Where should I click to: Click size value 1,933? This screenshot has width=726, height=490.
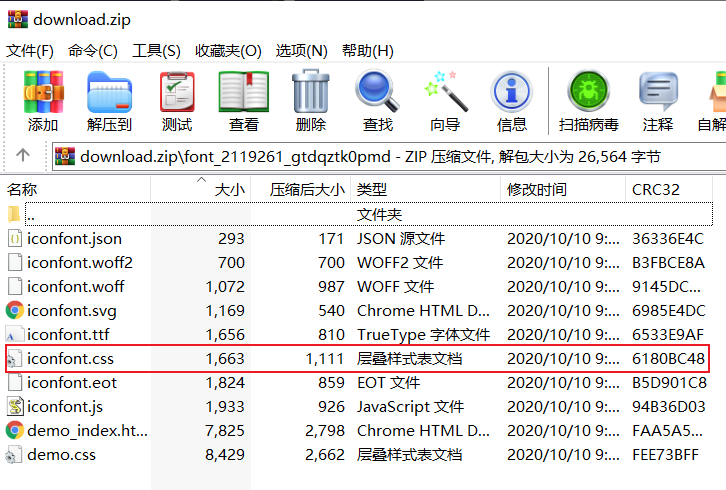pos(225,406)
